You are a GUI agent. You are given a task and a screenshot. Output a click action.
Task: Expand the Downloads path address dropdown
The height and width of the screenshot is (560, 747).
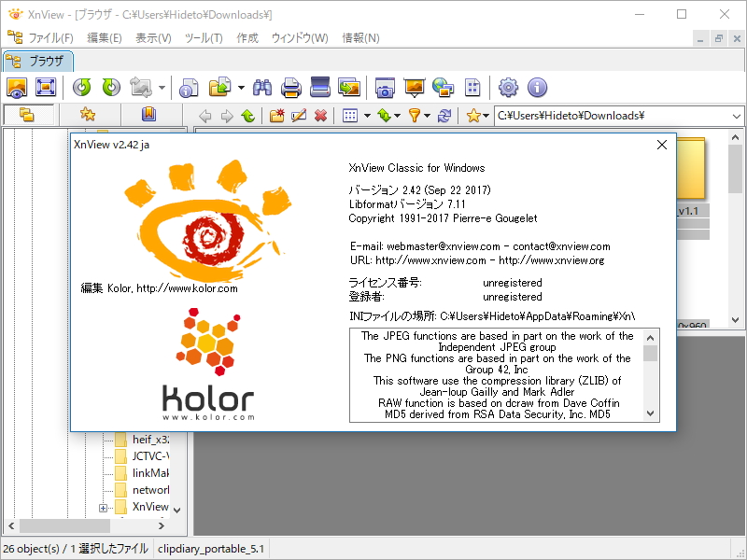tap(737, 116)
